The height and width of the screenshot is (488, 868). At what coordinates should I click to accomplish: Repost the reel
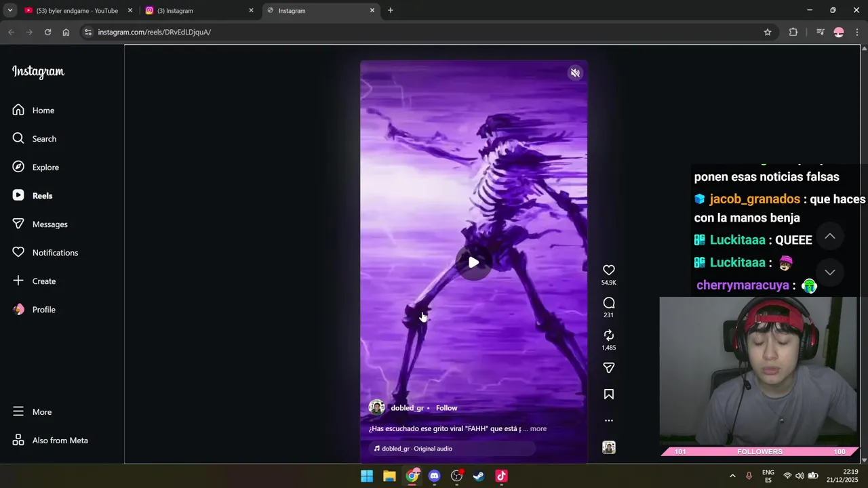pos(609,335)
